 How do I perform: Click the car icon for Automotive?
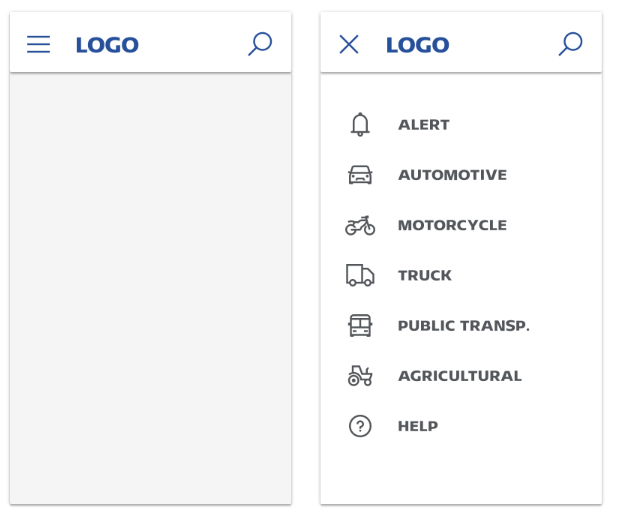click(x=360, y=175)
